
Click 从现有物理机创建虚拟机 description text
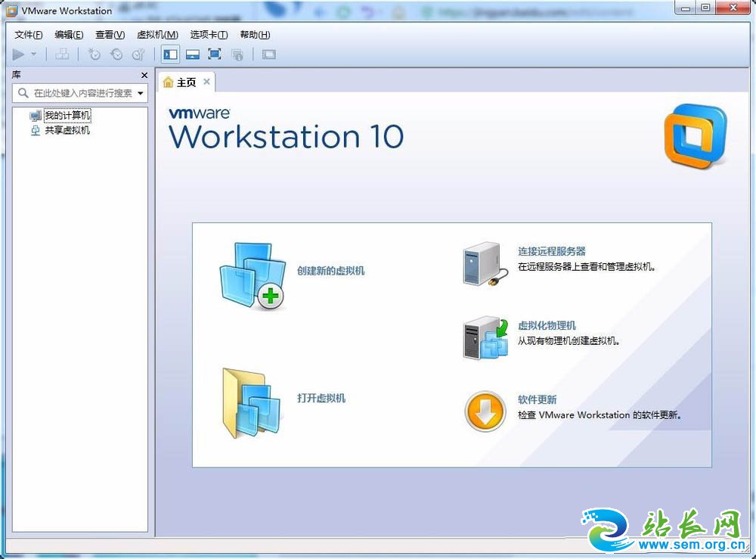click(569, 341)
